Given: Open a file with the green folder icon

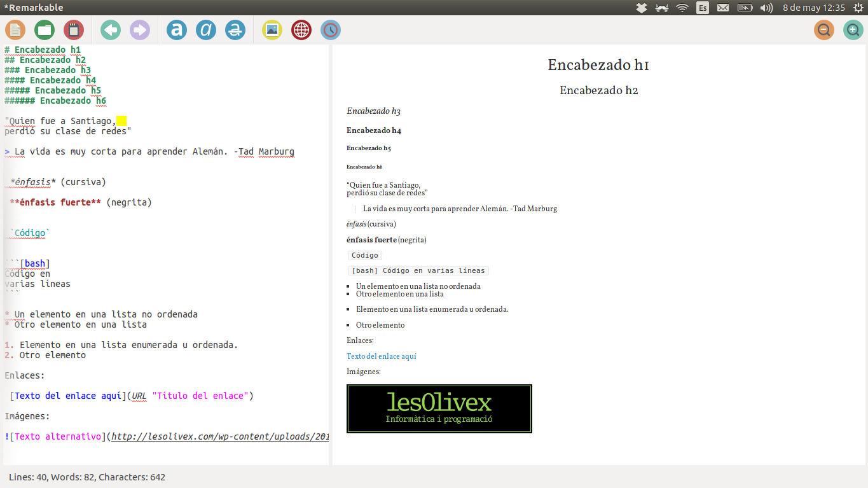Looking at the screenshot, I should click(45, 30).
